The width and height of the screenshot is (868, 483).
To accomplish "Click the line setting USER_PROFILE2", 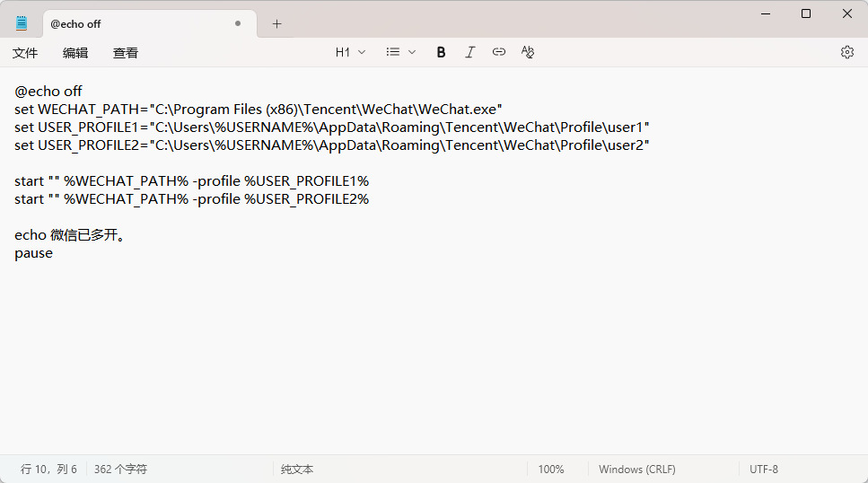I will [331, 145].
